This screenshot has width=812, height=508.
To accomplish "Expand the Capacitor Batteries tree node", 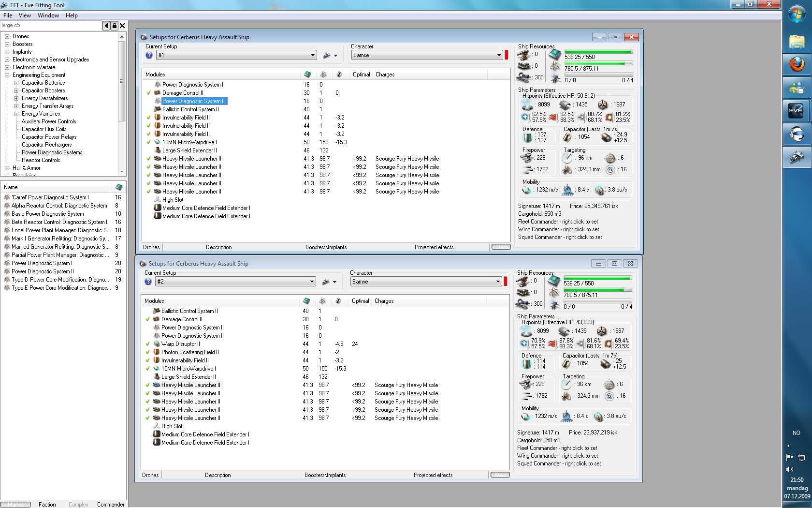I will point(16,83).
